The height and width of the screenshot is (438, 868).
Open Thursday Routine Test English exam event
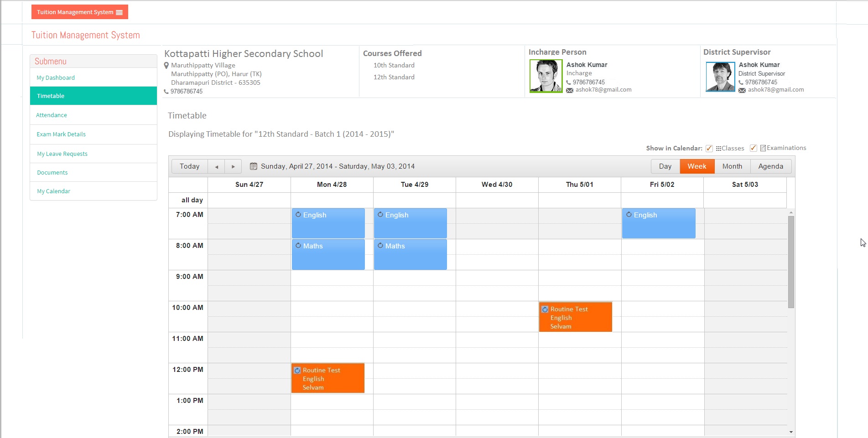(575, 317)
